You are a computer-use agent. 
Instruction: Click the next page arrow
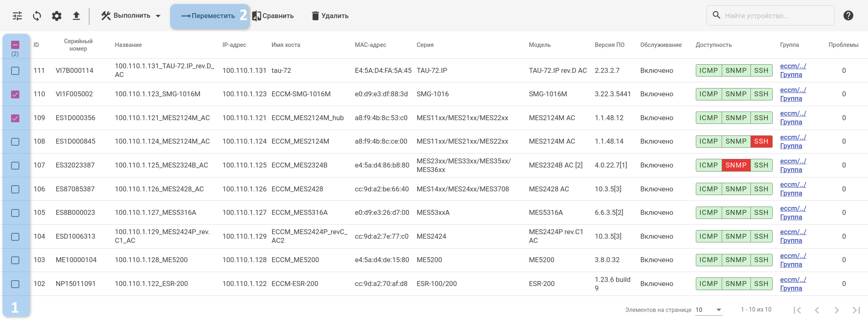(x=836, y=310)
